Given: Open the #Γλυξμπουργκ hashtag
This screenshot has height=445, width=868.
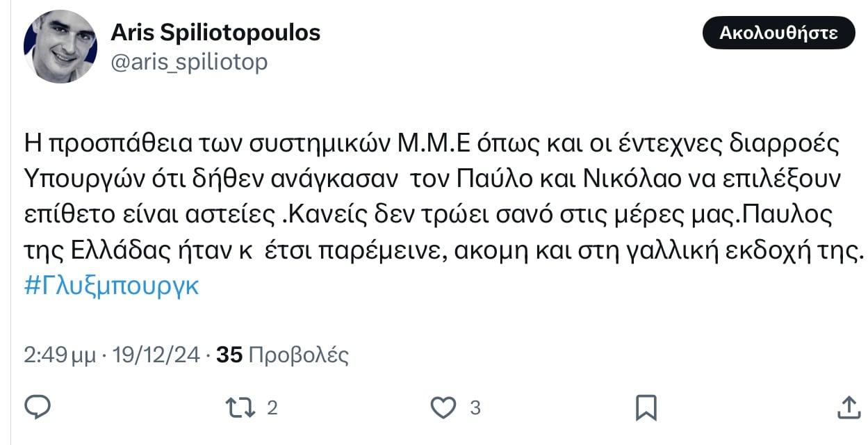Looking at the screenshot, I should 111,286.
